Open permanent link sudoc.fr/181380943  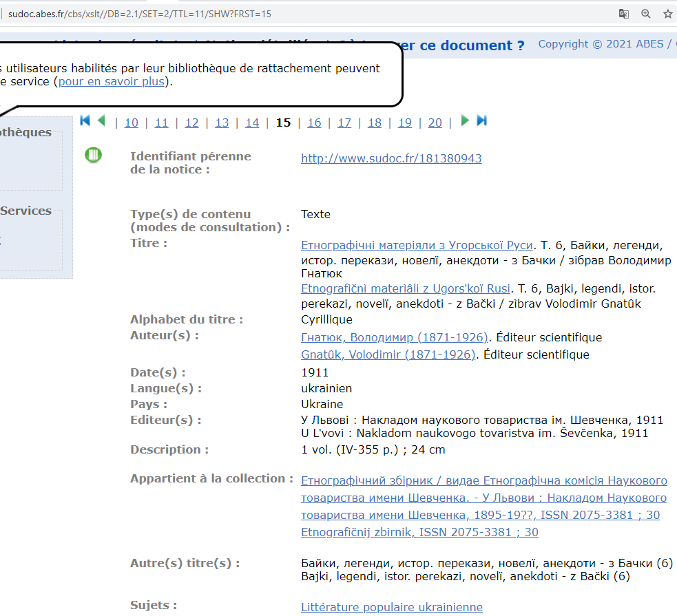click(391, 158)
